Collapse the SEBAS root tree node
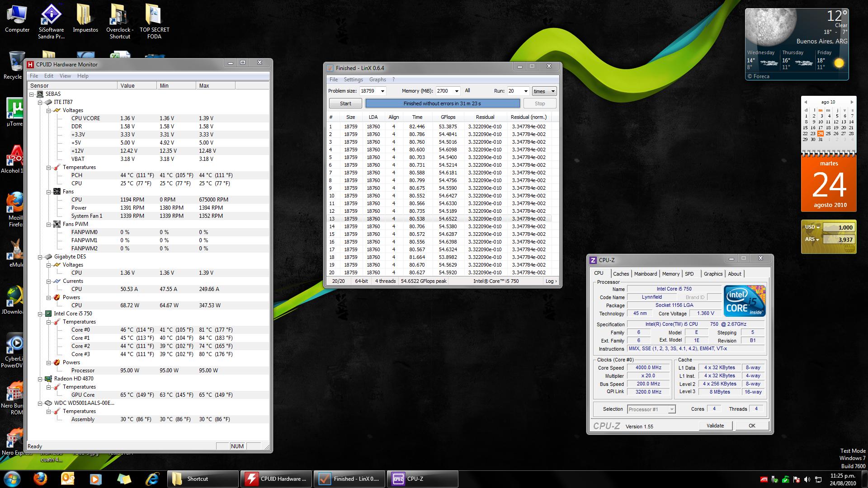 point(32,94)
